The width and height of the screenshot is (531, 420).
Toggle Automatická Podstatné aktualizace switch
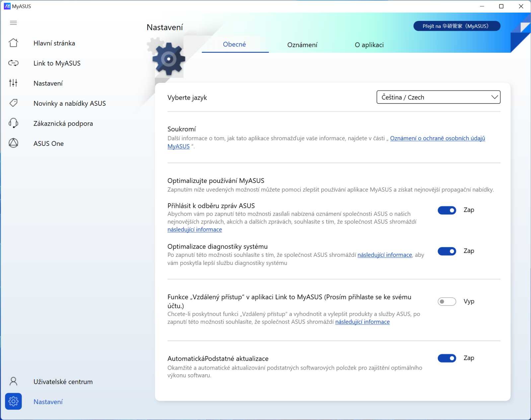447,358
